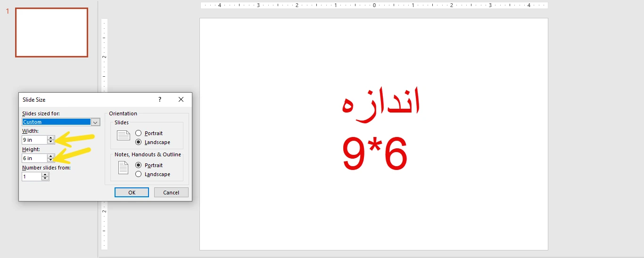Increase Height with the up spinner arrow
The image size is (644, 258).
51,156
